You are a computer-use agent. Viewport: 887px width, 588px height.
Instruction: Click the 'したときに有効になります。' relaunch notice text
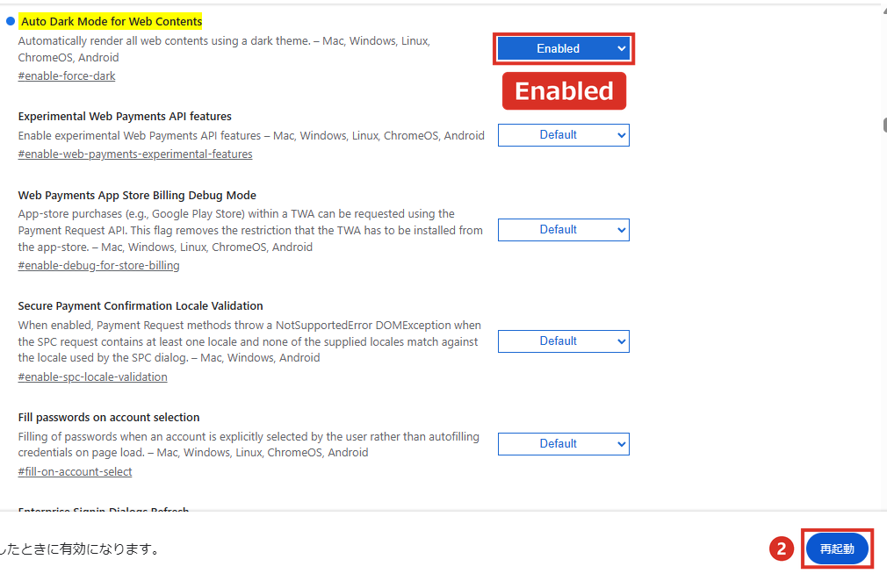(80, 549)
